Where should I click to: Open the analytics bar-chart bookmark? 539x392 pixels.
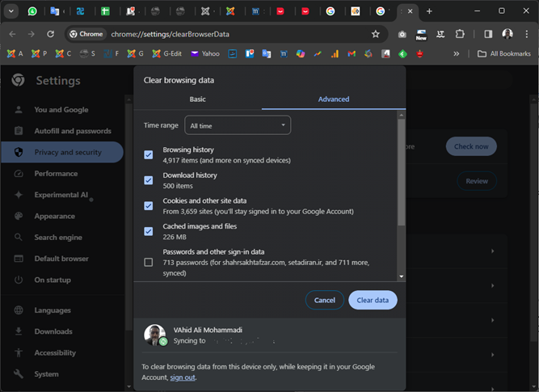tap(335, 53)
